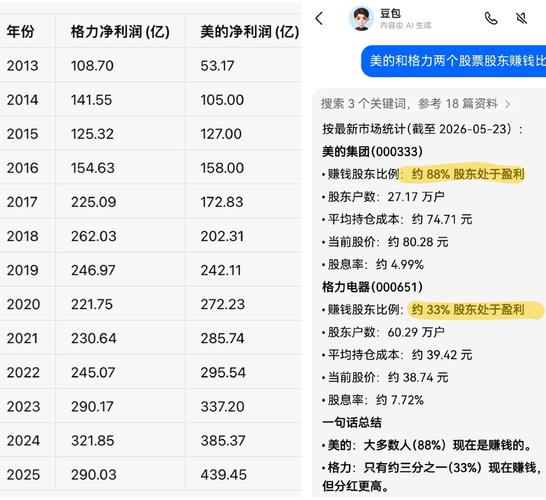
Task: Select the 美的集团(000333) heading
Action: tap(372, 151)
